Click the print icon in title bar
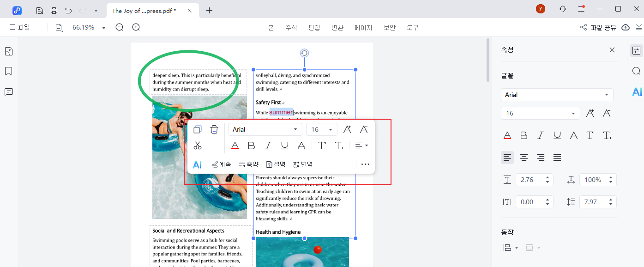The height and width of the screenshot is (267, 644). [54, 10]
